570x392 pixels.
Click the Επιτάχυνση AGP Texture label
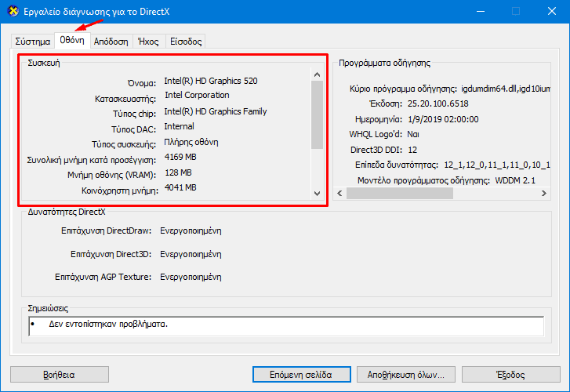(x=103, y=277)
